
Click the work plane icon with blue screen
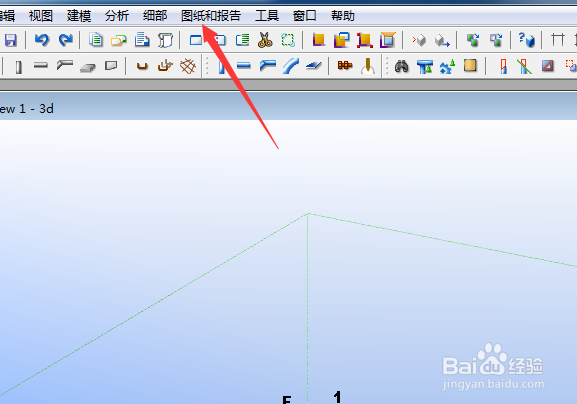click(387, 40)
